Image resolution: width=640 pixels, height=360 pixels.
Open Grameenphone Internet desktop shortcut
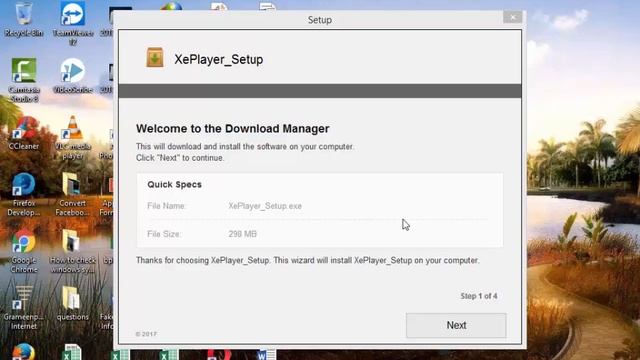24,308
